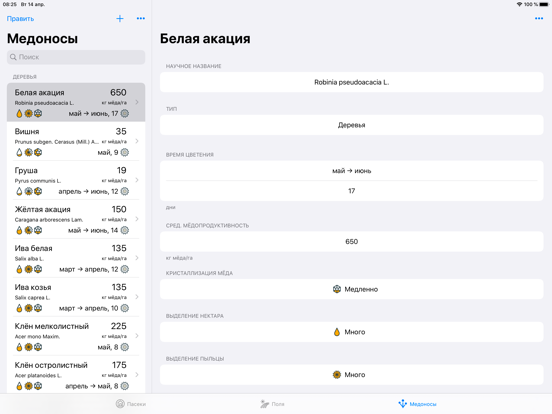Viewport: 552px width, 414px height.
Task: Click the nectar drop icon in Жёлтая акация row
Action: point(19,230)
